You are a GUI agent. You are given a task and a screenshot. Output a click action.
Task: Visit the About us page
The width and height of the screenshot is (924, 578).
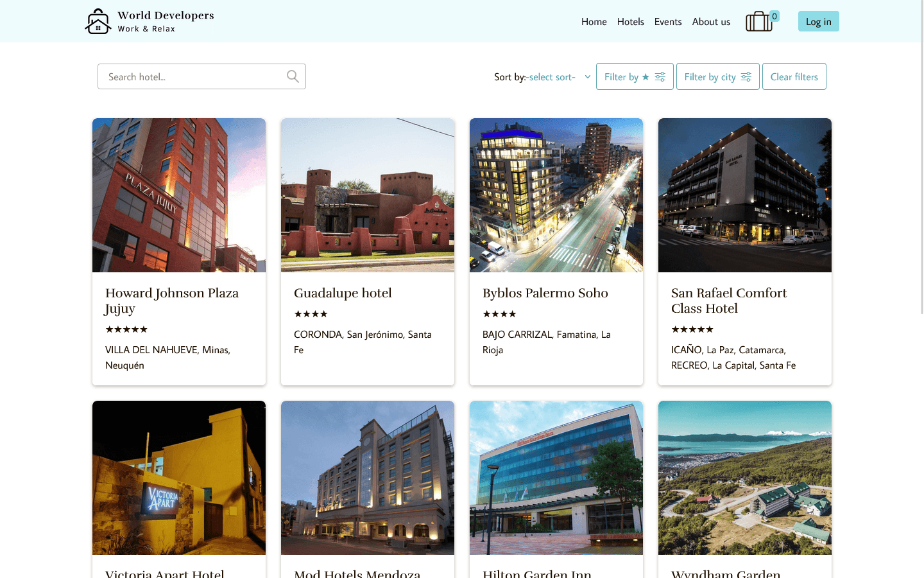pos(711,22)
